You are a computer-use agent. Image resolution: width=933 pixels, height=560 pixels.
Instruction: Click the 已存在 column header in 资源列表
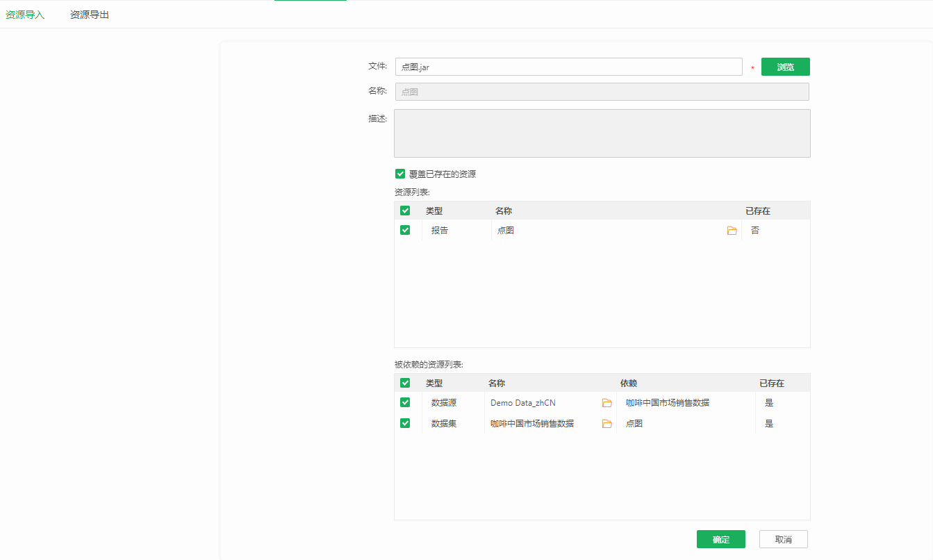[x=758, y=211]
